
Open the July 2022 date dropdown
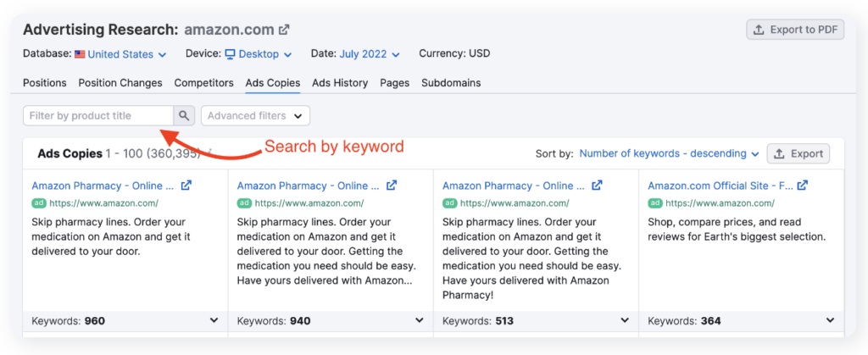[x=370, y=54]
